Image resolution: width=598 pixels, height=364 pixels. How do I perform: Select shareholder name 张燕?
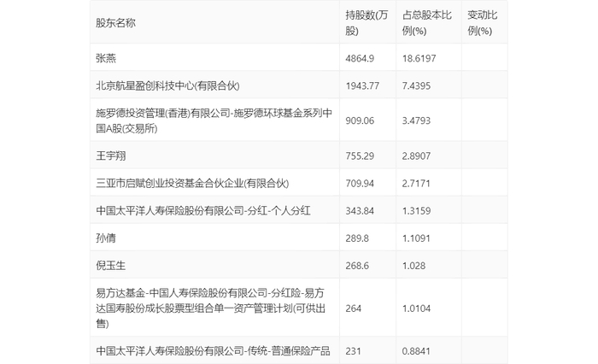106,58
